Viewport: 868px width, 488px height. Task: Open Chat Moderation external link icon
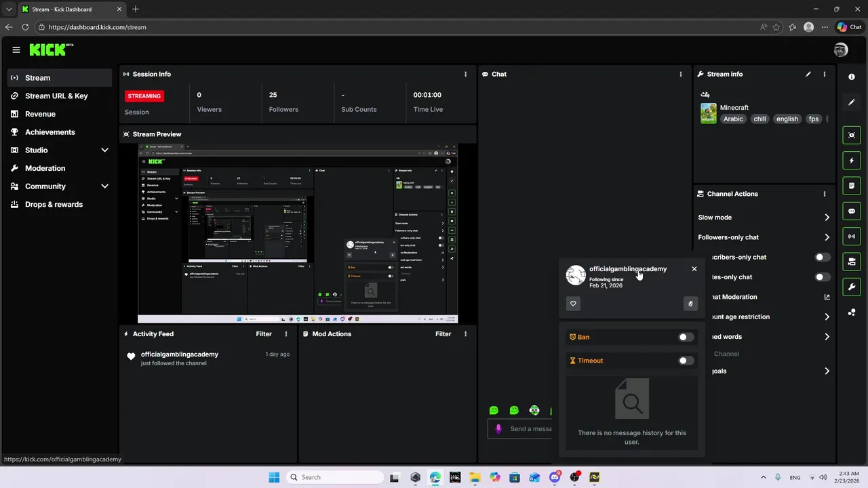827,297
